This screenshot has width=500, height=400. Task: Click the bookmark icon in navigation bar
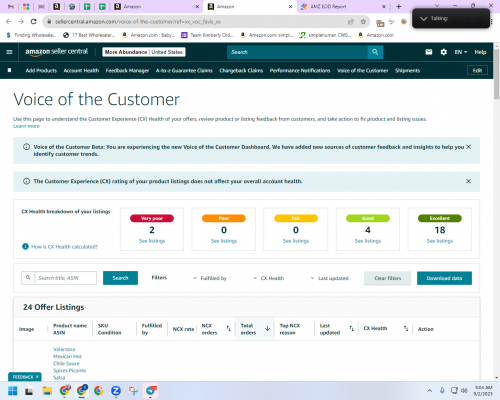tap(9, 70)
